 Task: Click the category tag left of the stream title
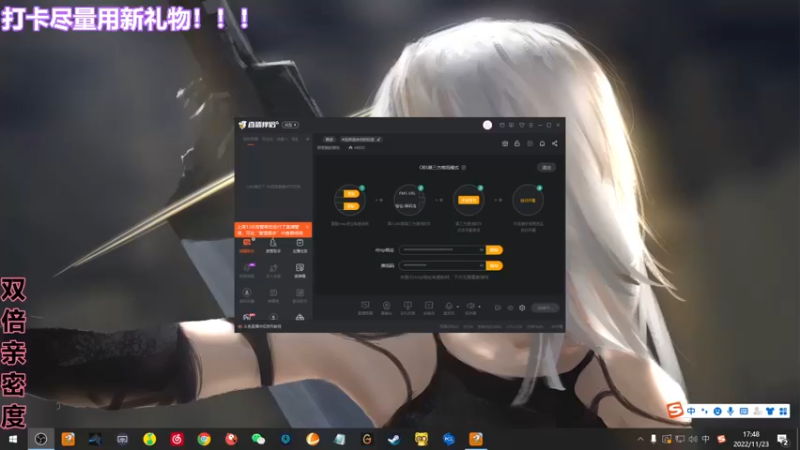pyautogui.click(x=330, y=139)
